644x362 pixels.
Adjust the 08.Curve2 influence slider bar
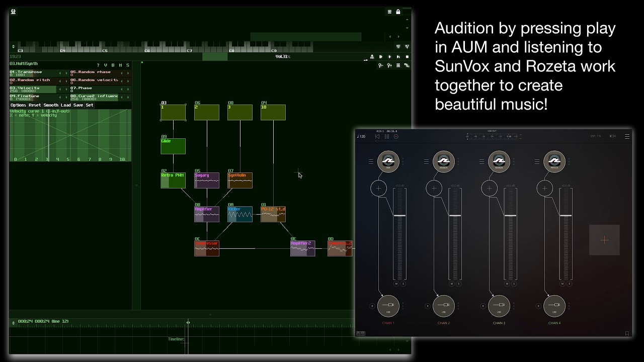coord(94,98)
